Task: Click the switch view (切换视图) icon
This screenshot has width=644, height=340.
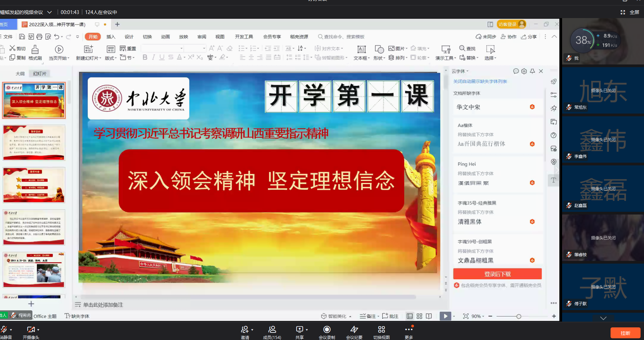Action: (x=381, y=329)
